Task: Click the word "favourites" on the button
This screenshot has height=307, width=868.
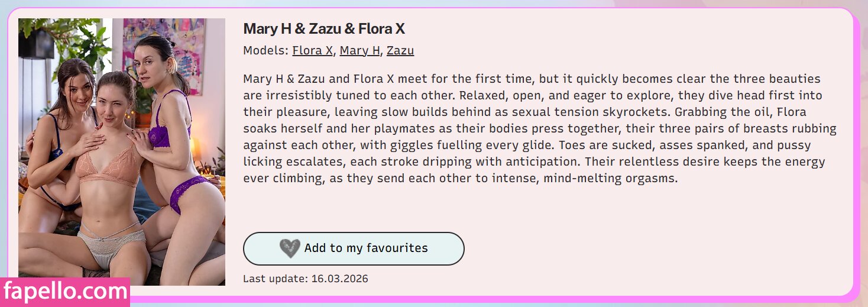Action: [397, 248]
